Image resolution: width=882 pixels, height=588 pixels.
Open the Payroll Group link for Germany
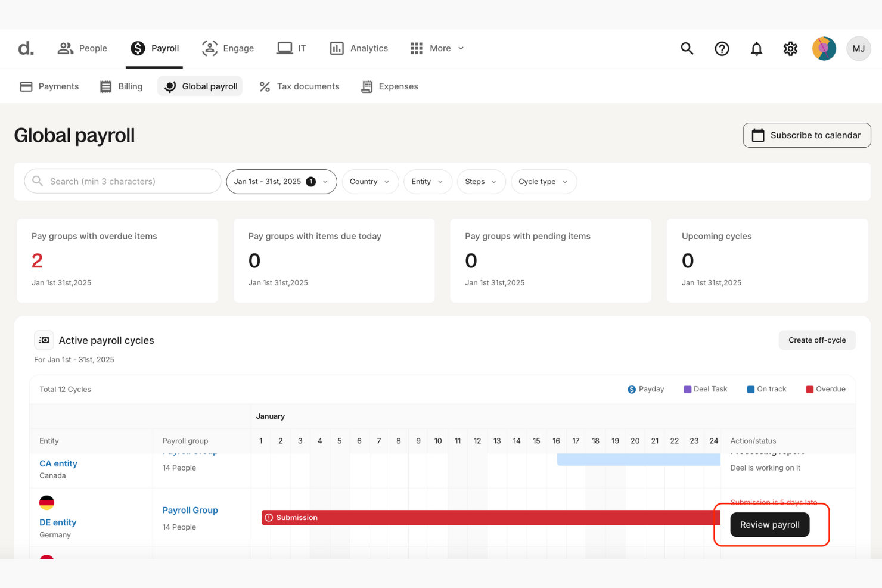click(x=190, y=510)
